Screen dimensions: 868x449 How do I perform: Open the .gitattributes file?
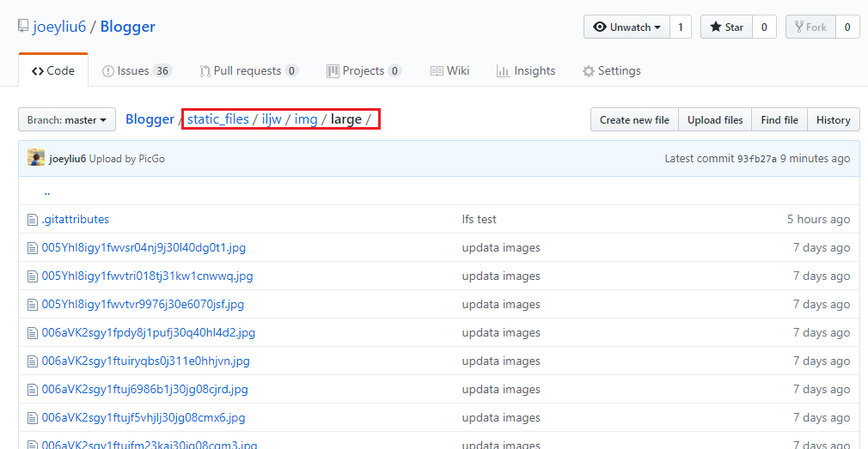pos(76,219)
